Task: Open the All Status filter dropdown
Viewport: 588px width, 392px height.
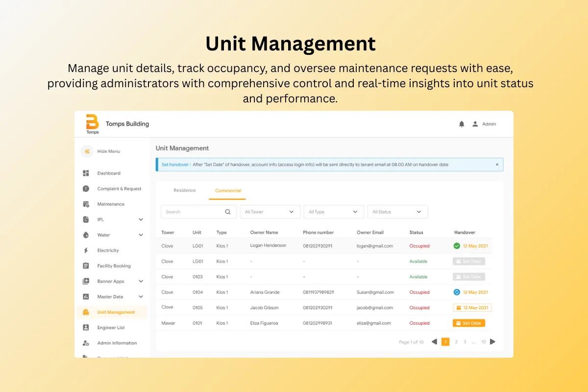Action: point(397,212)
